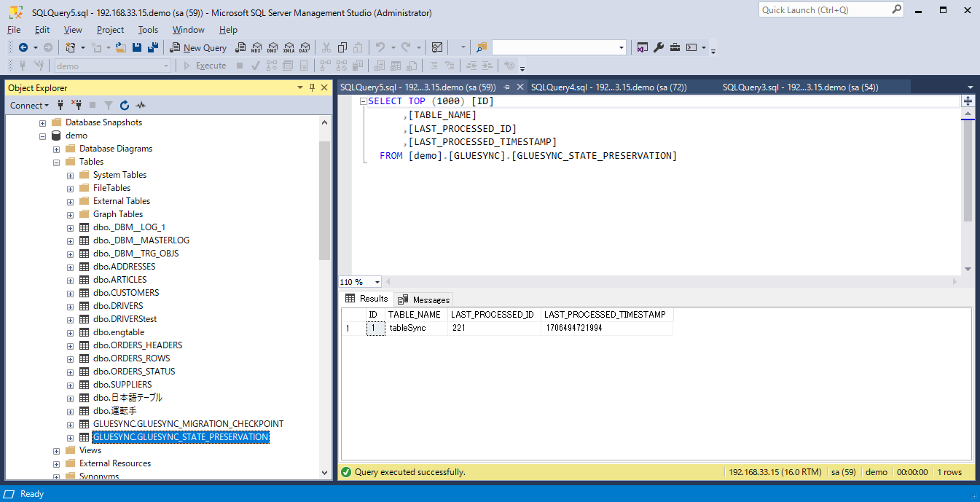
Task: Expand the dbo.CUSTOMERS table node
Action: 70,293
